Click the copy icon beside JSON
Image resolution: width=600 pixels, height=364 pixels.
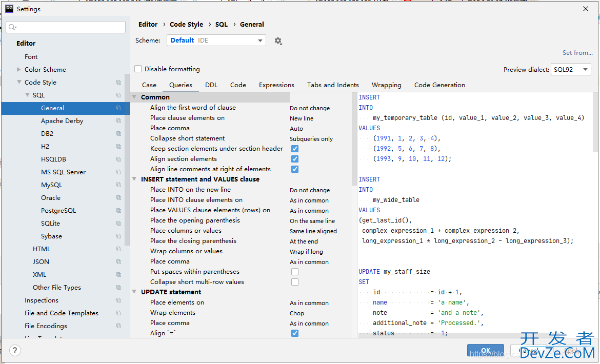pyautogui.click(x=118, y=262)
